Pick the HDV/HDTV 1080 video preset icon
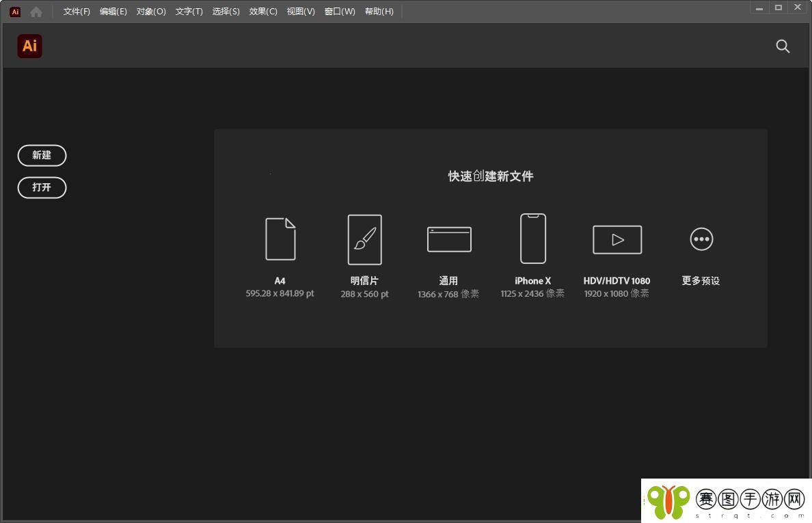This screenshot has width=812, height=523. click(x=617, y=239)
